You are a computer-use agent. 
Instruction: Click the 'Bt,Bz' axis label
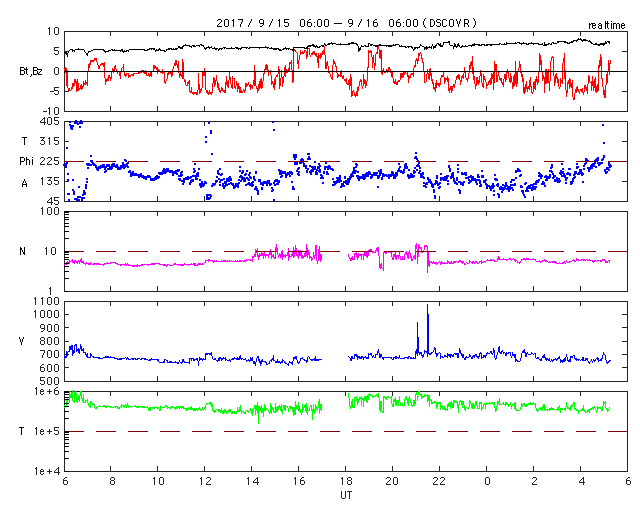point(31,71)
